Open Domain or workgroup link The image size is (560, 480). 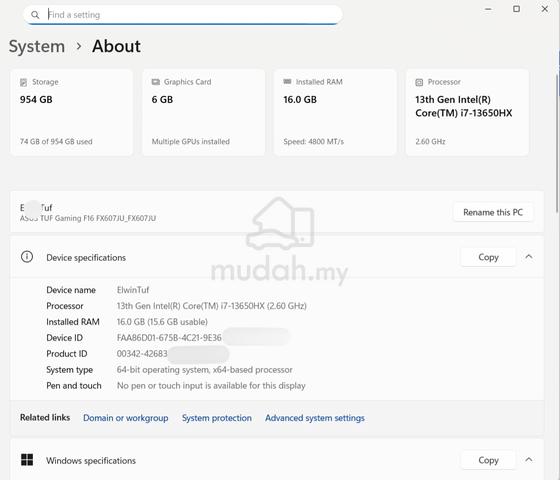[126, 418]
